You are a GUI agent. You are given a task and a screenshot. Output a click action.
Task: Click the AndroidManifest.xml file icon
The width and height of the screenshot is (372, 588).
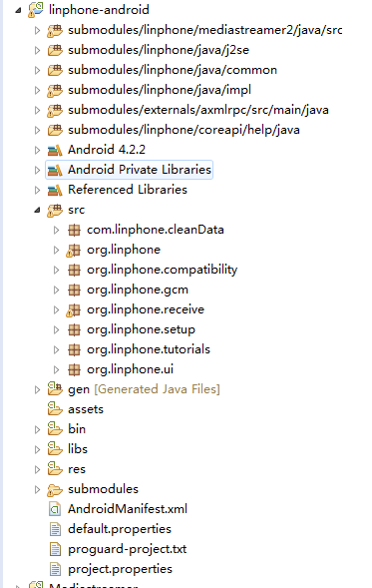(55, 509)
